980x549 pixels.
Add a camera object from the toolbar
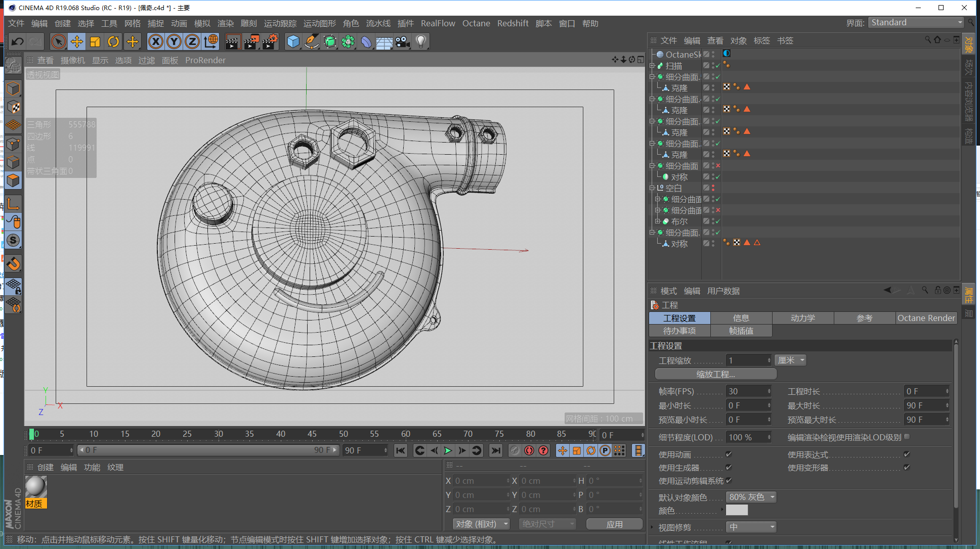(403, 41)
